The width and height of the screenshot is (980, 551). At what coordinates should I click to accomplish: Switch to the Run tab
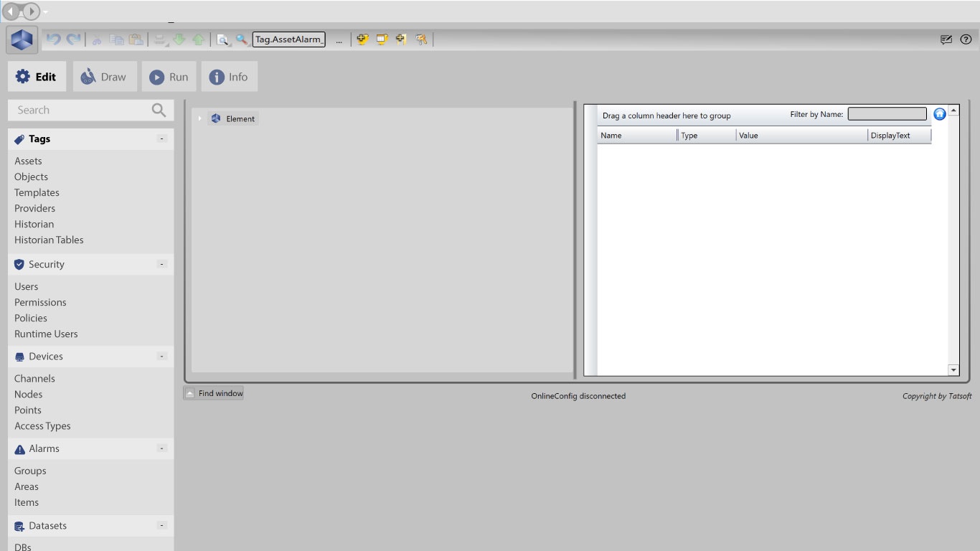click(169, 77)
